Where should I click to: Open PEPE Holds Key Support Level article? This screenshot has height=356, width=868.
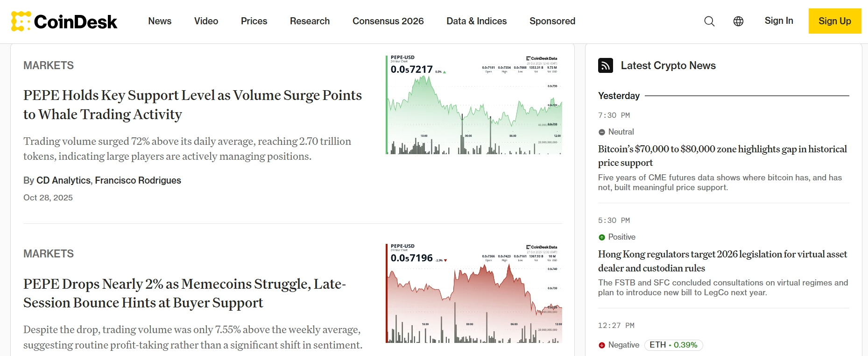point(192,105)
